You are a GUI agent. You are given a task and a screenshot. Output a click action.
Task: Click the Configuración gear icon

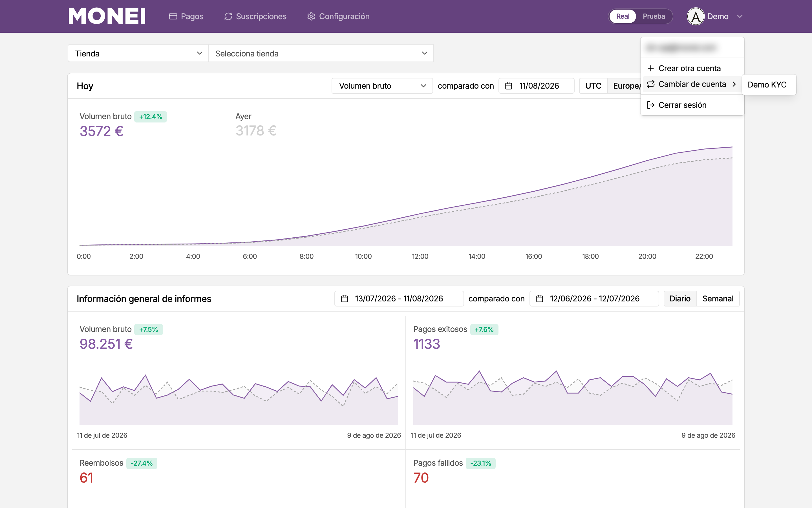[x=311, y=16]
